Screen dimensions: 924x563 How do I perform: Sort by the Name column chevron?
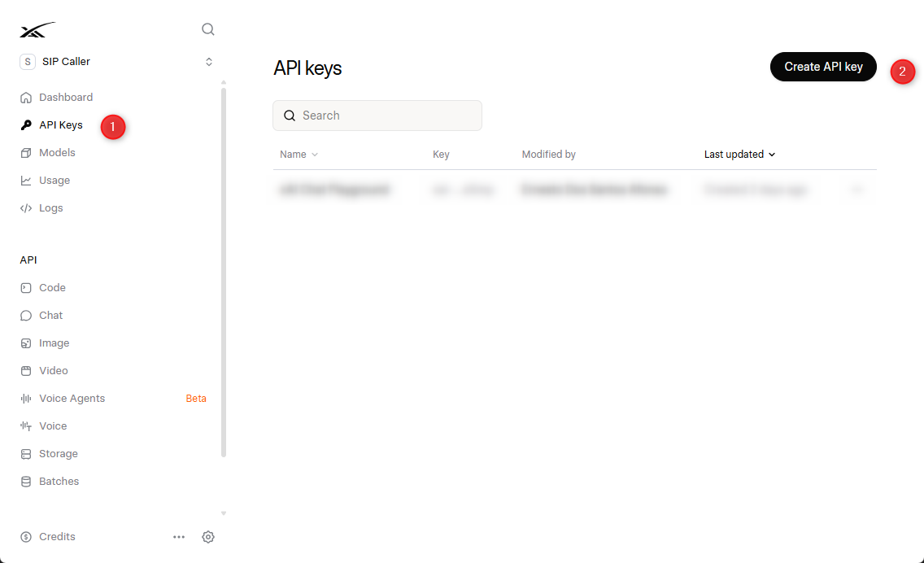[315, 155]
